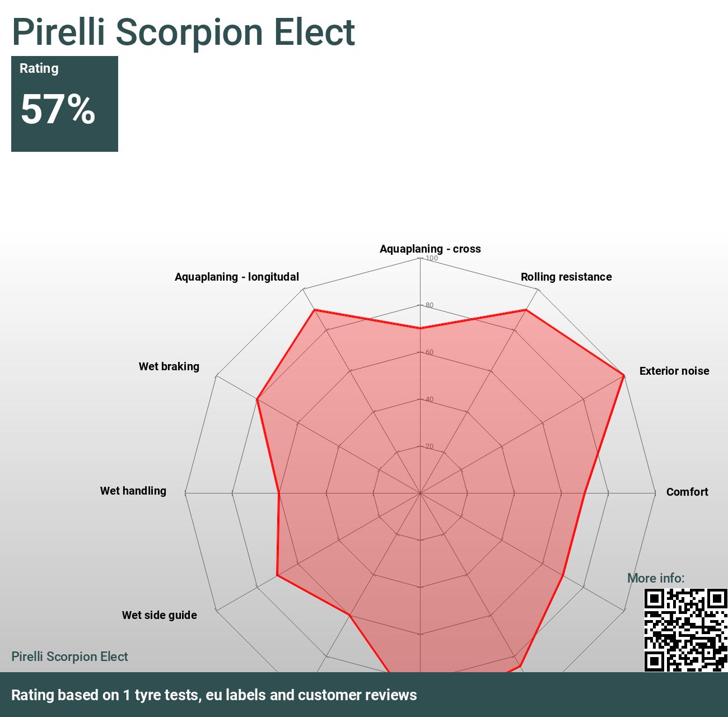Viewport: 728px width, 717px height.
Task: Click the footer text about tyre tests
Action: [x=214, y=695]
